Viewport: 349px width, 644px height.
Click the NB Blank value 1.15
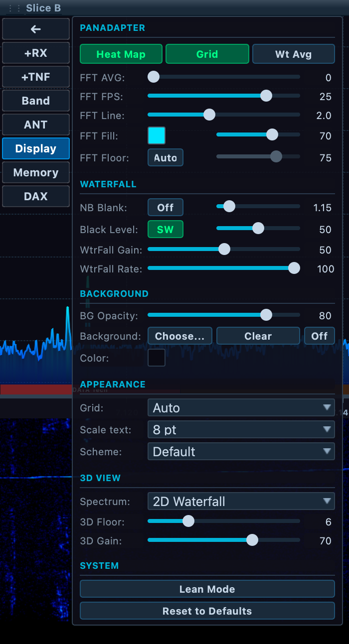323,207
